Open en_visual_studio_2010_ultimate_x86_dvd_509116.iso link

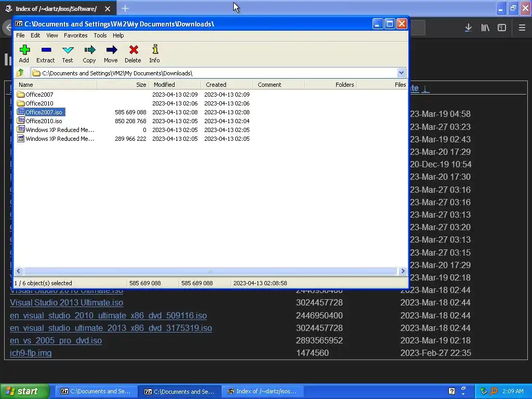[108, 315]
